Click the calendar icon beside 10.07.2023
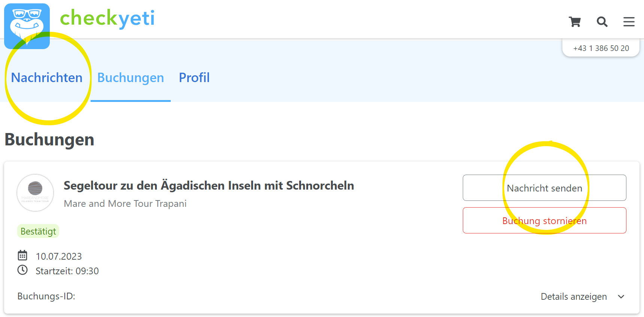Viewport: 644px width, 317px height. point(22,256)
